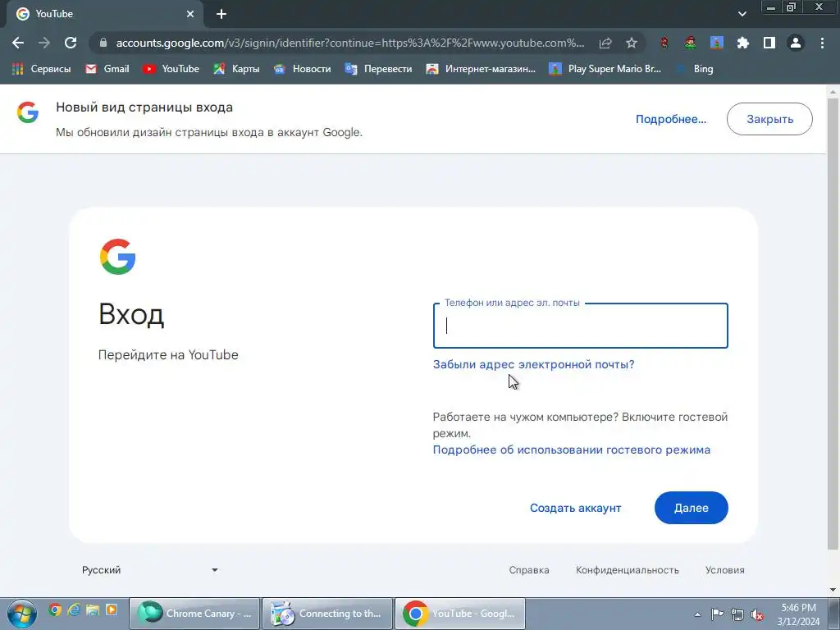Open the tab search chevron

coord(742,14)
